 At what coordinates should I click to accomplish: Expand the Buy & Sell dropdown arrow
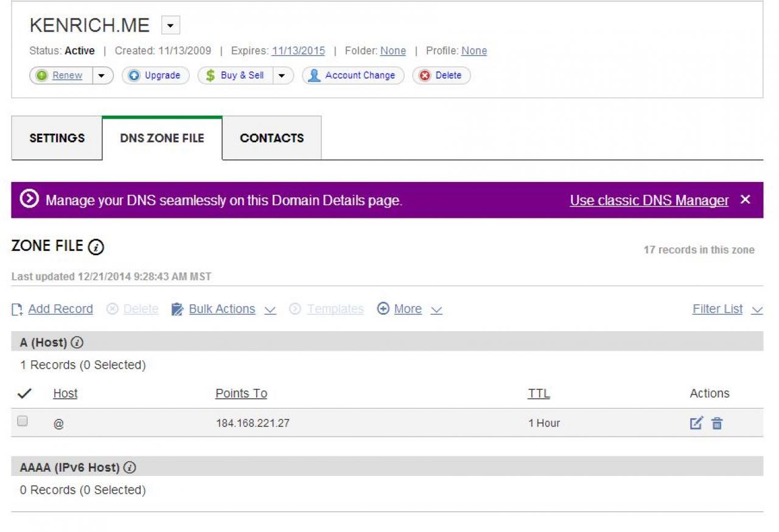click(x=282, y=75)
